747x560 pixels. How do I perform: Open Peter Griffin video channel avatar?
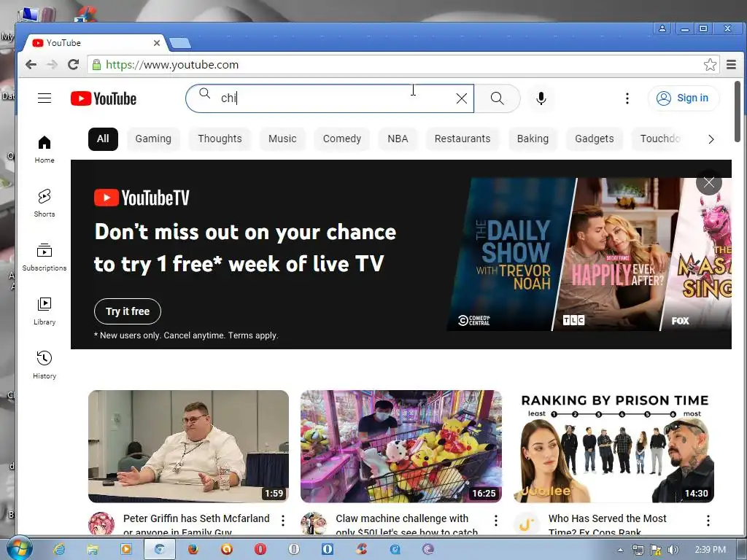pyautogui.click(x=101, y=524)
